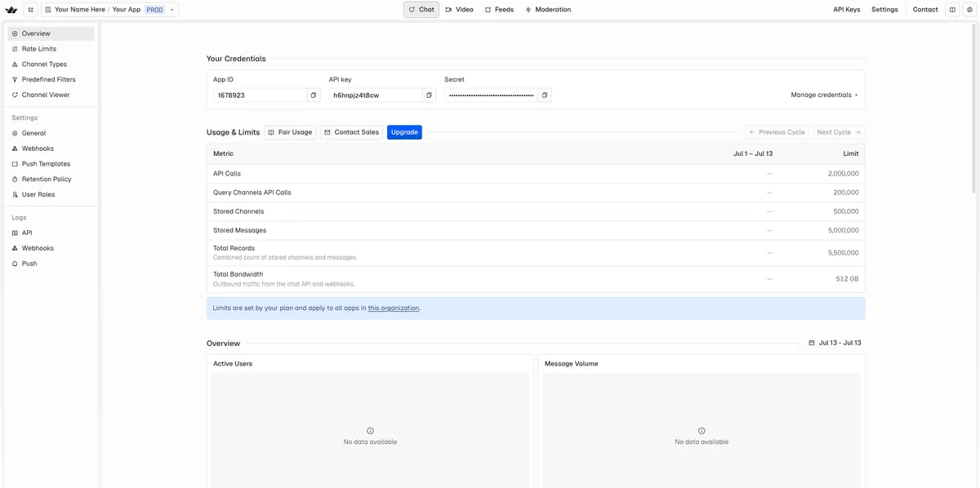Click the 'Total Bandwidth' row label
This screenshot has height=488, width=980.
238,274
